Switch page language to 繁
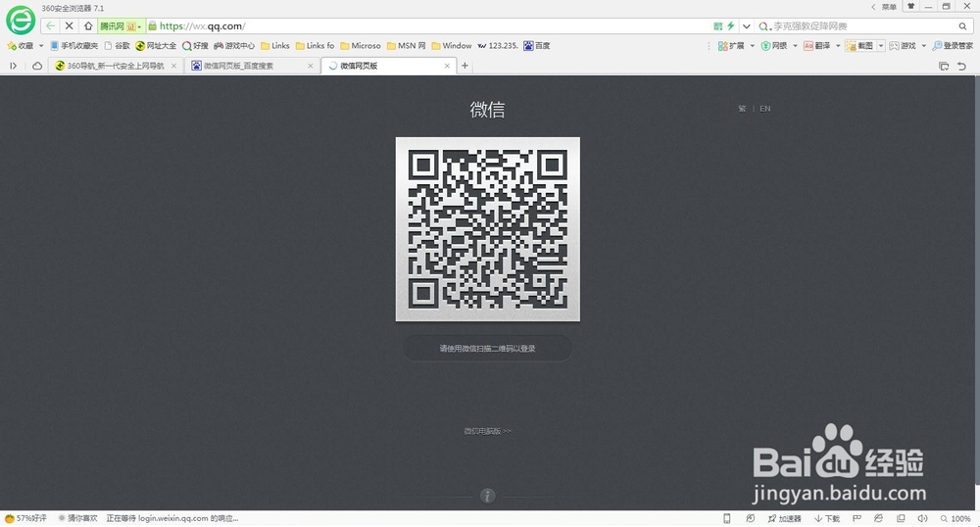Image resolution: width=980 pixels, height=527 pixels. tap(742, 109)
